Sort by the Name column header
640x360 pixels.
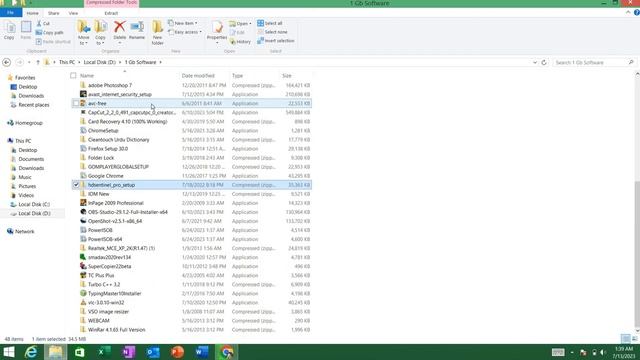[87, 76]
